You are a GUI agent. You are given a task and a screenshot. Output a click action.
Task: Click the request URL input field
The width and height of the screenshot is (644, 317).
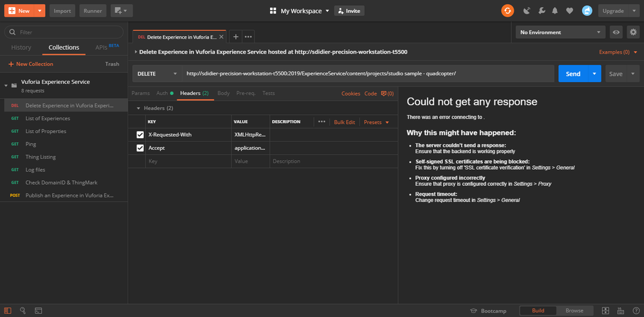coord(367,74)
